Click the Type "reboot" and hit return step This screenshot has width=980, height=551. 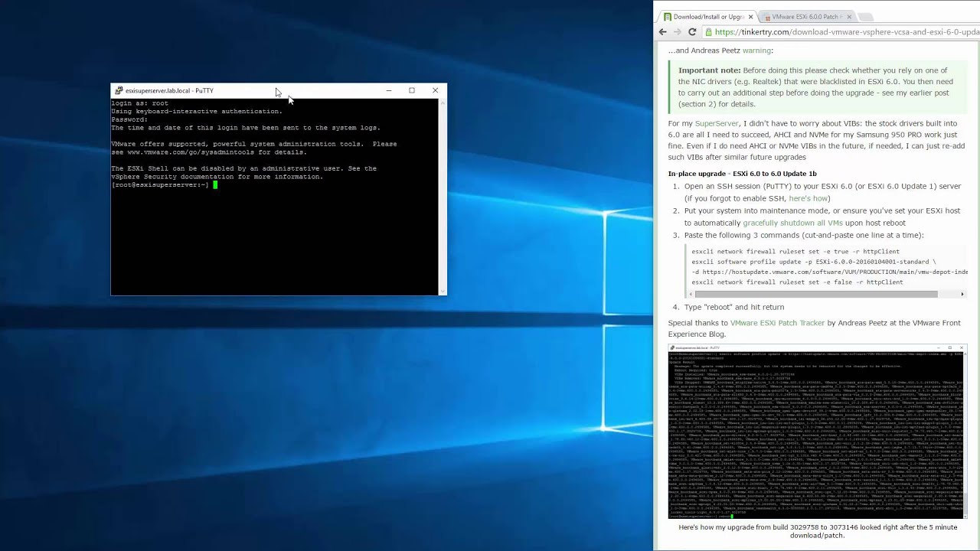[733, 307]
